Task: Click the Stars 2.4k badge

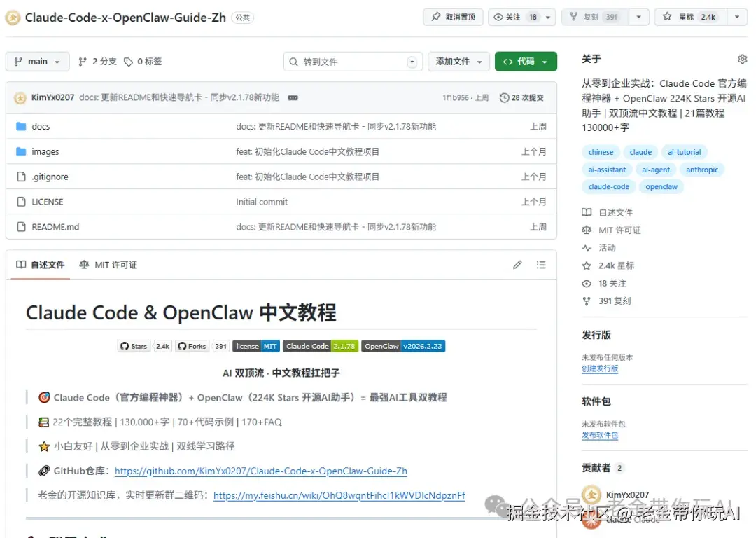Action: click(x=144, y=347)
